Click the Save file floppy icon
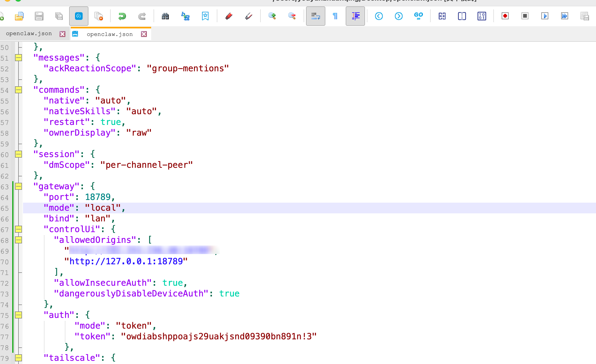Screen dimensions: 596x364 (x=39, y=16)
